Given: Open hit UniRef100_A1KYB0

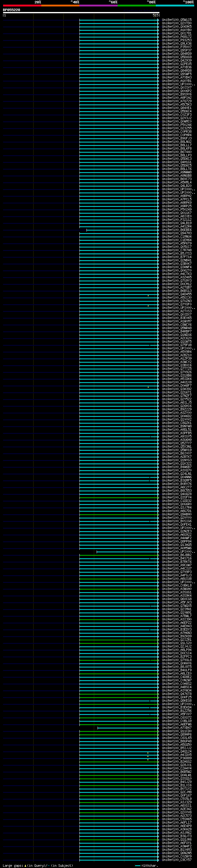Looking at the screenshot, I should (177, 30).
